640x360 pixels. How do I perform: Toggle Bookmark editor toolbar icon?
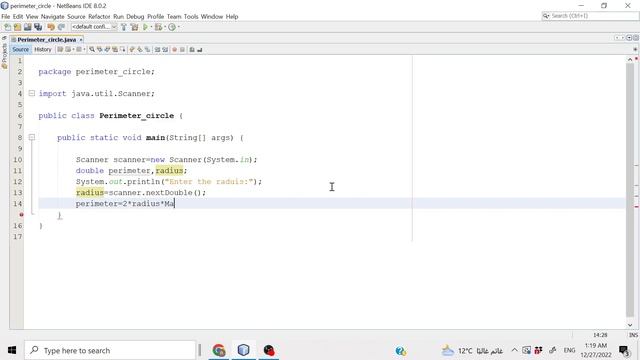coord(147,49)
